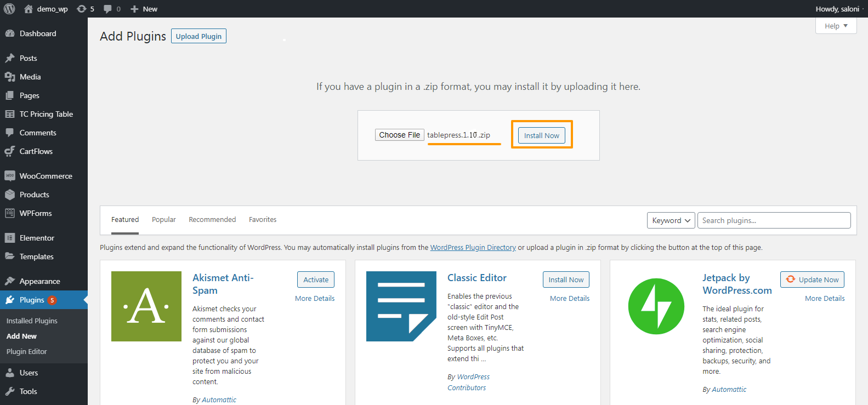Open the Help dropdown
This screenshot has height=405, width=868.
836,26
